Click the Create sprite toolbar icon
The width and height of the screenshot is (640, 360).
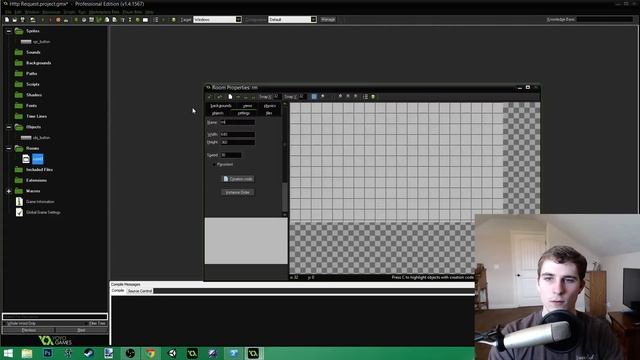click(x=76, y=20)
